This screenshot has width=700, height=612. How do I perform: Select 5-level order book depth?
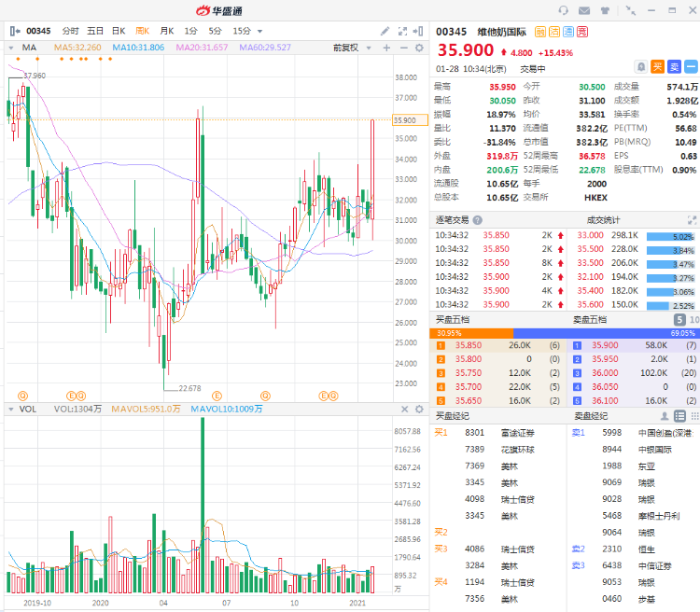coord(679,320)
